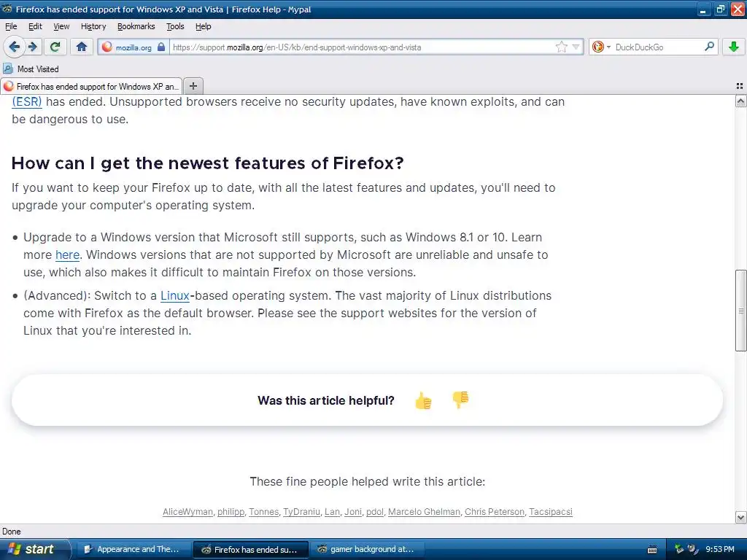Click the network connection tray icon
The height and width of the screenshot is (560, 747).
(679, 549)
